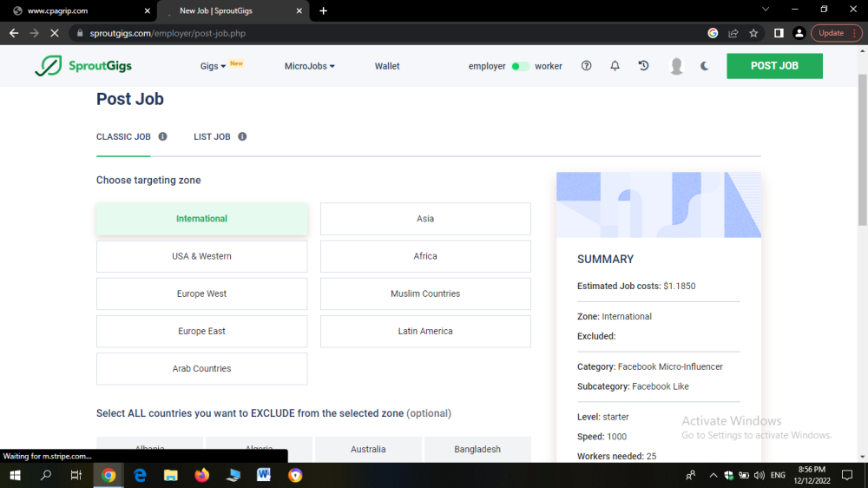The height and width of the screenshot is (488, 868).
Task: Open volume control in system tray
Action: click(759, 475)
